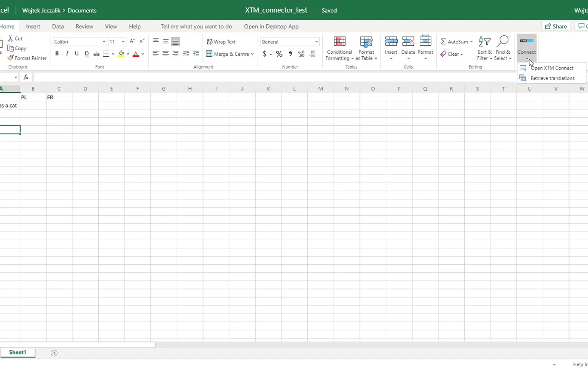Open the Documents breadcrumb link
Viewport: 588px width, 368px height.
tap(82, 10)
